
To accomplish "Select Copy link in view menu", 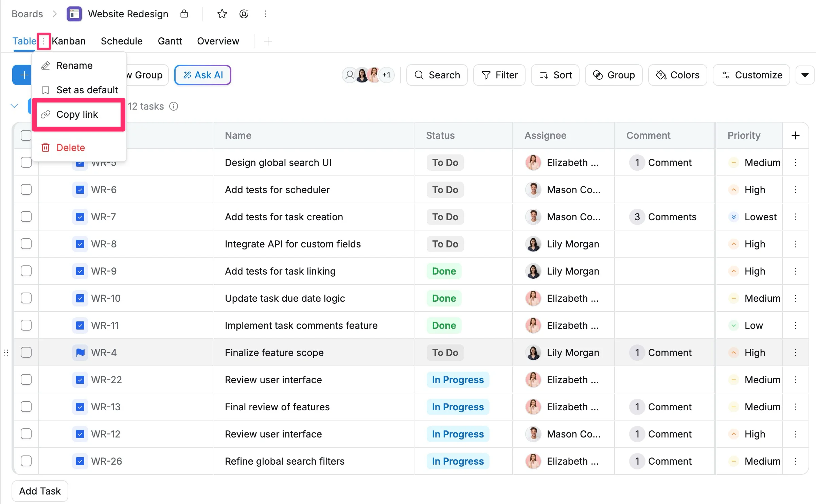I will [x=79, y=114].
